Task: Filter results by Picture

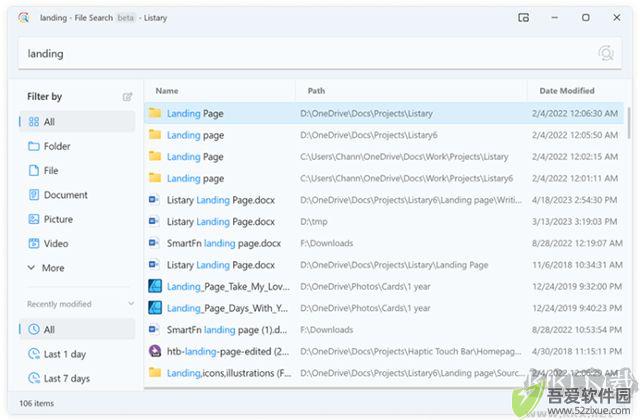Action: pyautogui.click(x=77, y=219)
